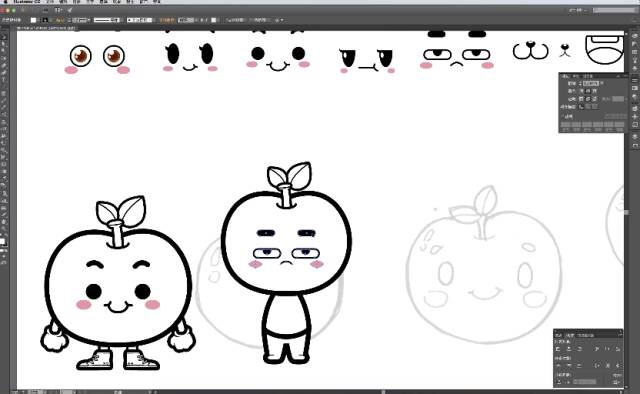Open the Align To dropdown in Align panel
This screenshot has height=394, width=640.
click(616, 382)
